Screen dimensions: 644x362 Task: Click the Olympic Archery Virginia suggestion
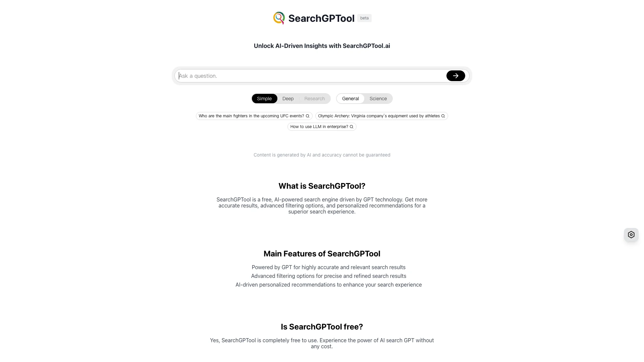pos(381,116)
